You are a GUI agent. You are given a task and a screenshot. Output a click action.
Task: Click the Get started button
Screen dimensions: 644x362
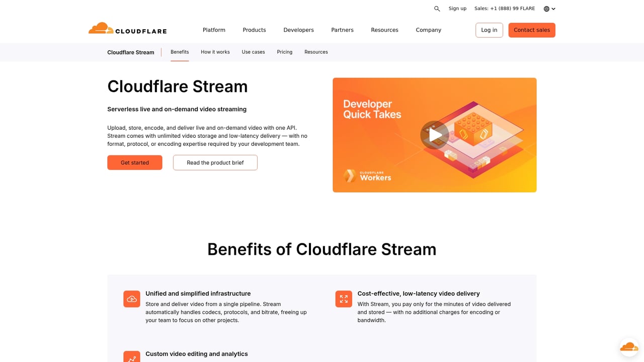point(134,162)
